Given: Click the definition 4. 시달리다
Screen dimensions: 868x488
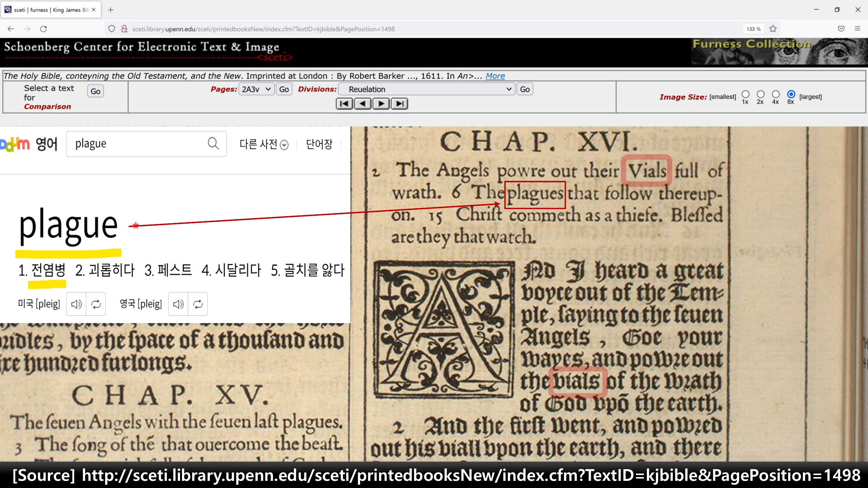Looking at the screenshot, I should click(231, 270).
